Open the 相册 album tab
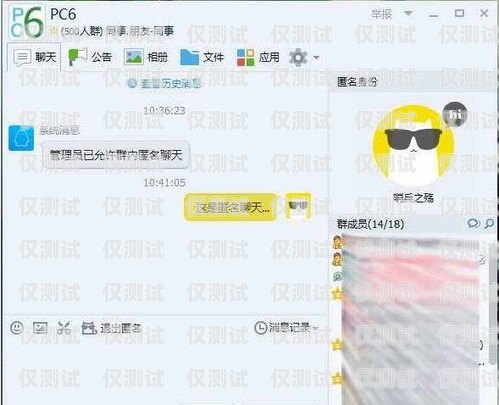 pos(146,57)
